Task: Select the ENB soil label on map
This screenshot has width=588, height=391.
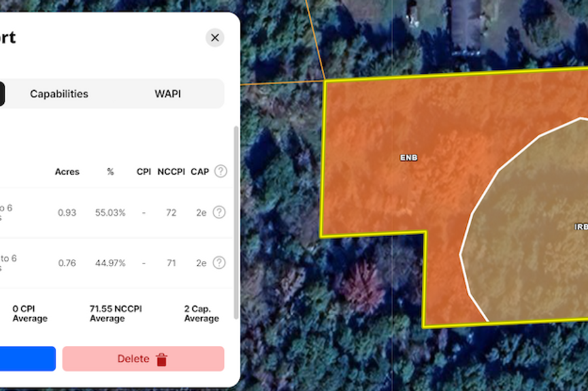Action: (408, 158)
